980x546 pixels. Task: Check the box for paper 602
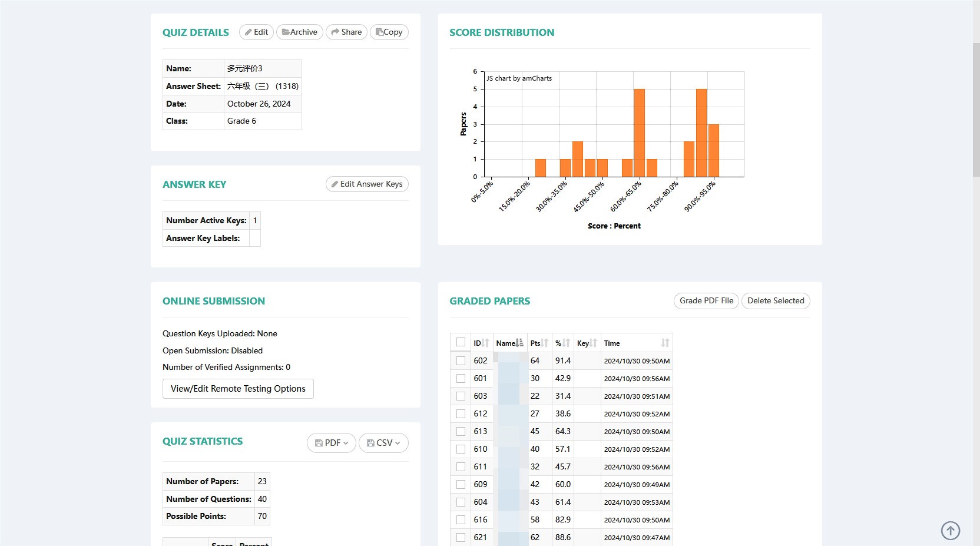click(x=461, y=361)
